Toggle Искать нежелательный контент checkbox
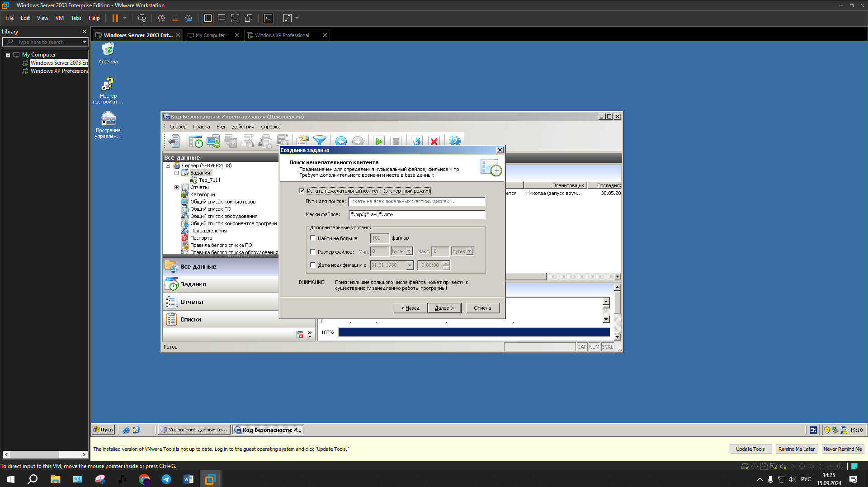868x487 pixels. (302, 191)
